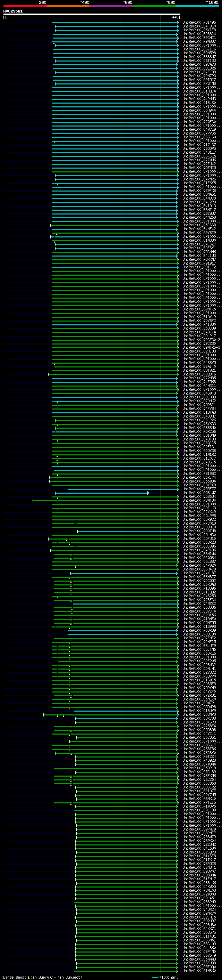Choose the UniRef100_Q1HQC4 entry
Image resolution: width=222 pixels, height=980 pixels.
199,91
